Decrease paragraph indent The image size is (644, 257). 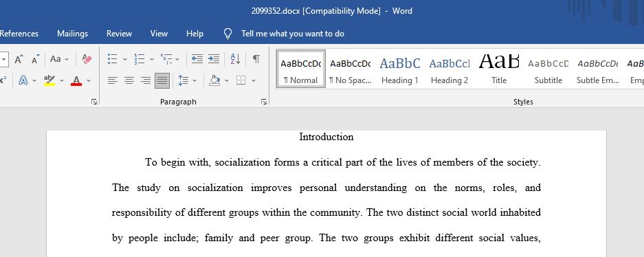click(x=197, y=59)
